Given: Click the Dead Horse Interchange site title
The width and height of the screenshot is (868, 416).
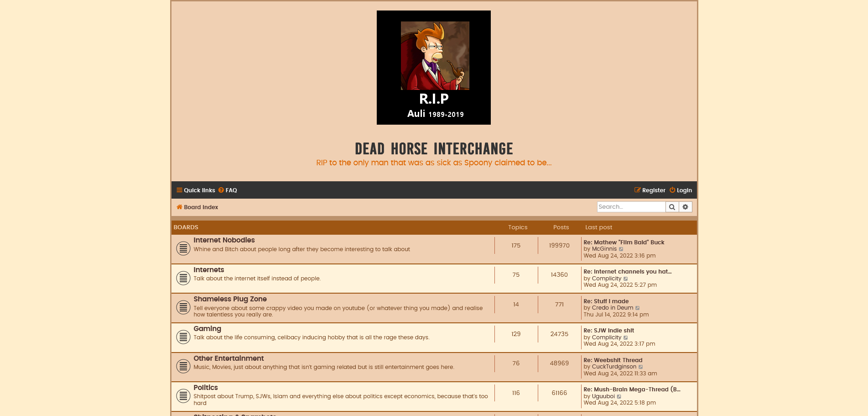Looking at the screenshot, I should tap(434, 149).
